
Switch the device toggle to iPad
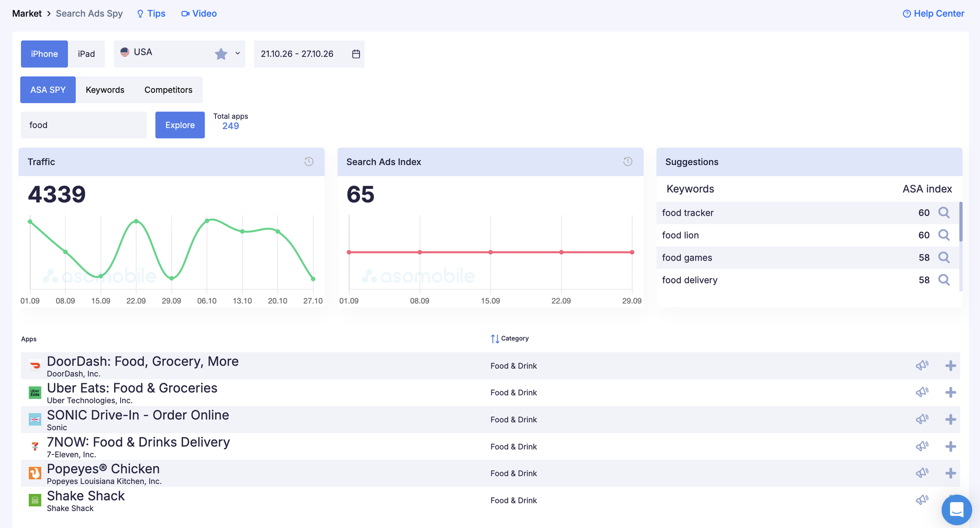[87, 54]
